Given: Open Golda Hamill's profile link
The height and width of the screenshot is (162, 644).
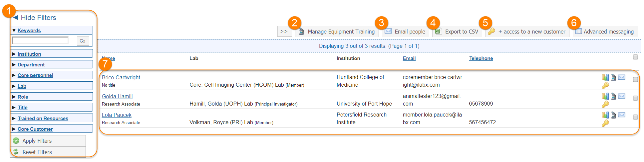Looking at the screenshot, I should click(117, 96).
